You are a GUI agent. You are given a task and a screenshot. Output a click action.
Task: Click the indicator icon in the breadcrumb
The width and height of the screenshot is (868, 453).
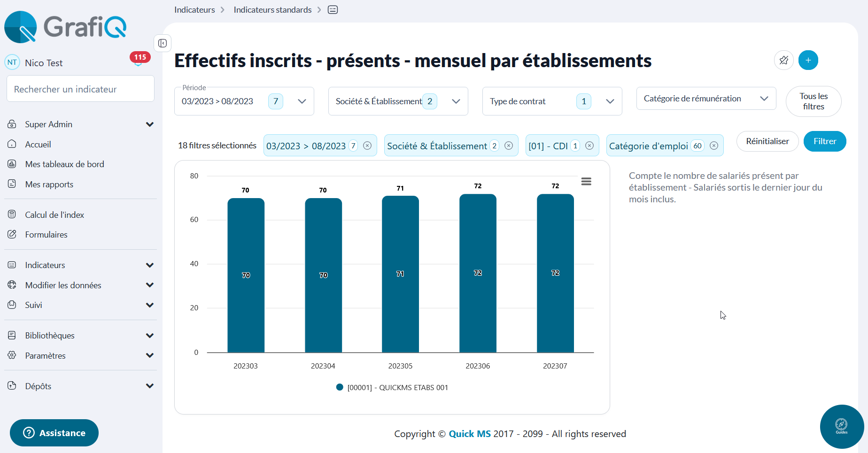pyautogui.click(x=333, y=9)
